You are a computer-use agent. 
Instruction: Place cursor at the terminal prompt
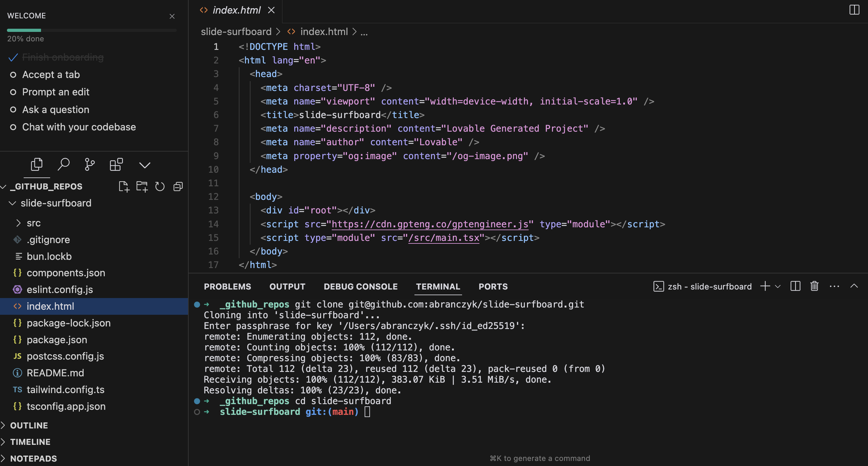[367, 412]
